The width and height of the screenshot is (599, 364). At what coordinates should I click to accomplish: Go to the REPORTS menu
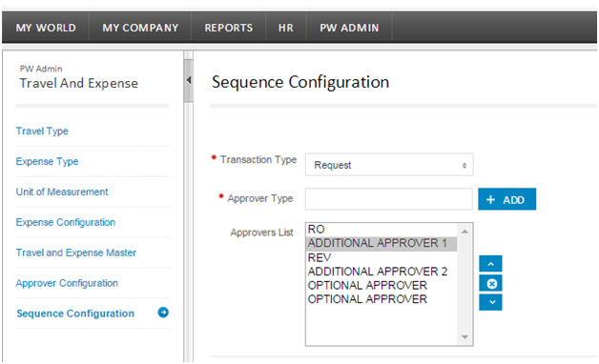tap(229, 28)
